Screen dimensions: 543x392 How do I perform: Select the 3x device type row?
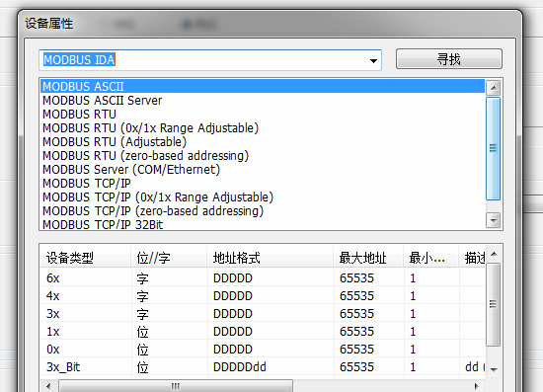pyautogui.click(x=264, y=314)
